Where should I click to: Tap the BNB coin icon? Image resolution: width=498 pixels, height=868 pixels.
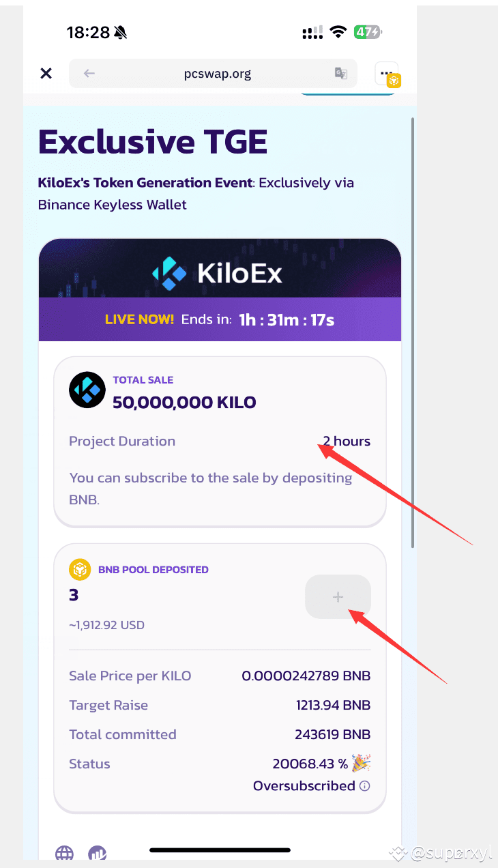80,569
